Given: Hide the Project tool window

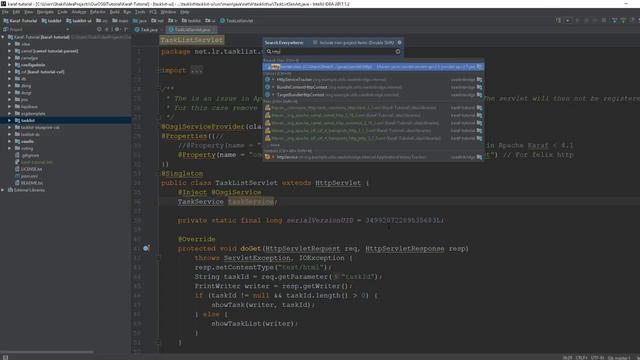Looking at the screenshot, I should 126,30.
